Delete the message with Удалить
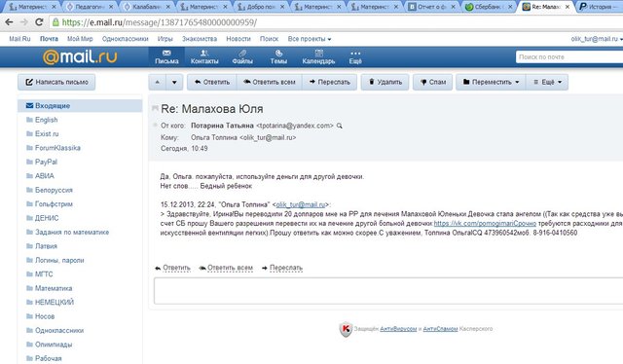The image size is (623, 364). (x=385, y=83)
